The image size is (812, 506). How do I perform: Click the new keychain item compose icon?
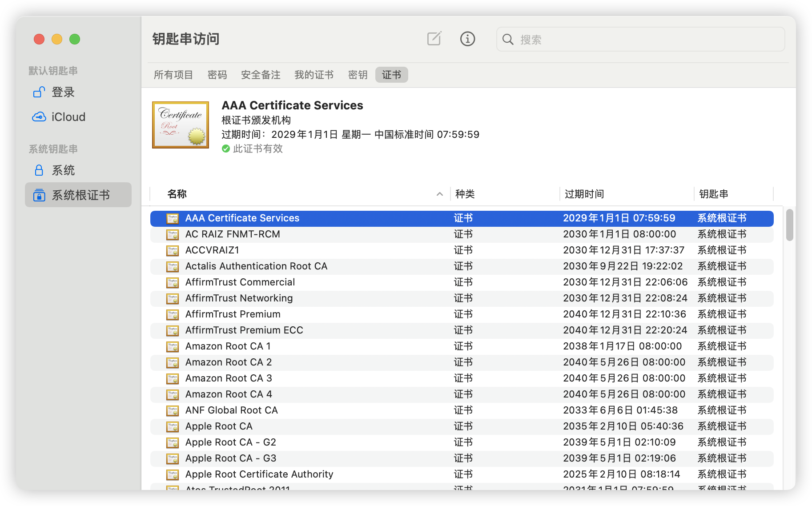pyautogui.click(x=434, y=39)
